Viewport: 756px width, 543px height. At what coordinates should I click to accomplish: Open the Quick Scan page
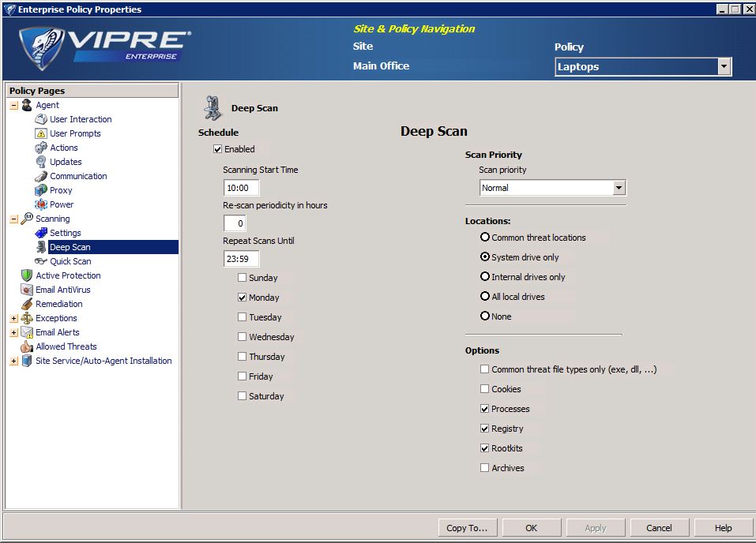point(70,261)
